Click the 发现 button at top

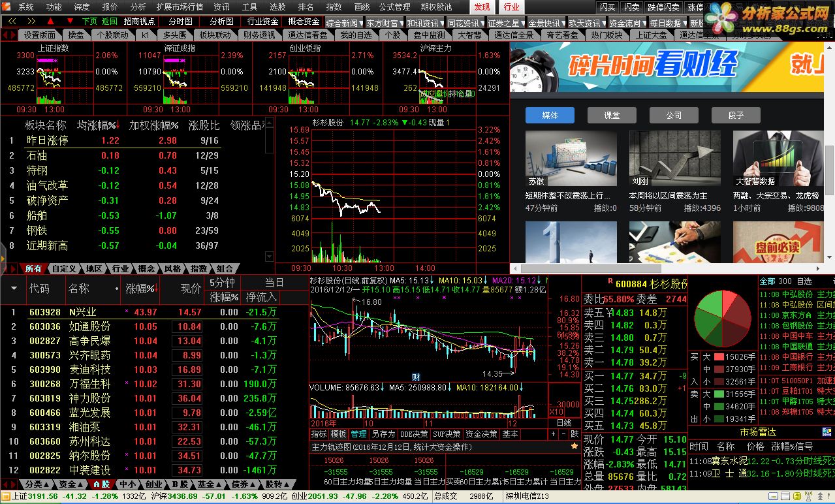[482, 7]
